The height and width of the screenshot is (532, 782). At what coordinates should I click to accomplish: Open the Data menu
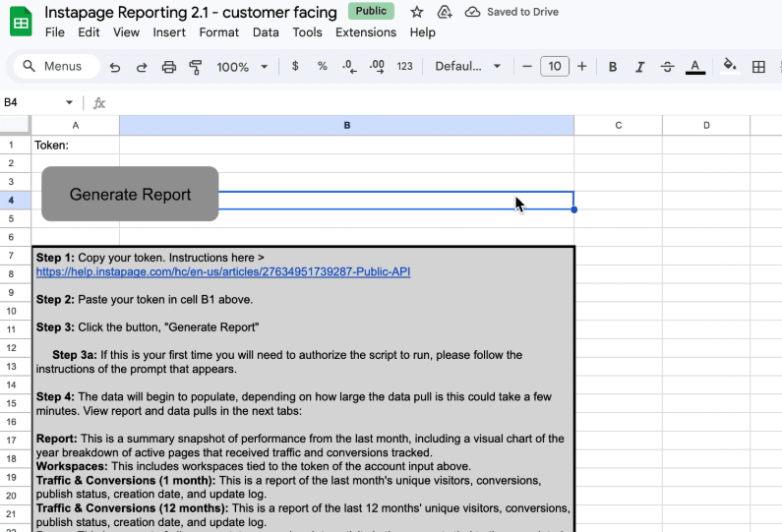[x=266, y=32]
